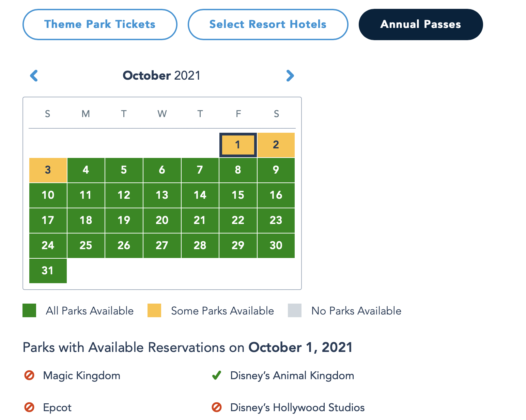Viewport: 526px width, 420px height.
Task: Click unavailable icon next to Magic Kingdom
Action: coord(29,375)
